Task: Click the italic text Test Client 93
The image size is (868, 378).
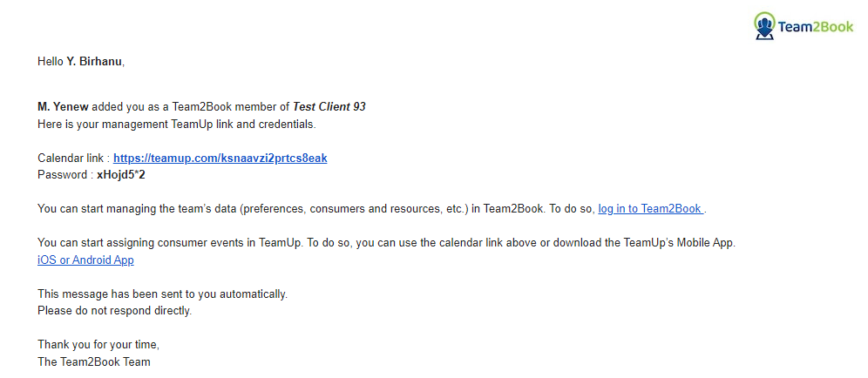Action: tap(329, 107)
